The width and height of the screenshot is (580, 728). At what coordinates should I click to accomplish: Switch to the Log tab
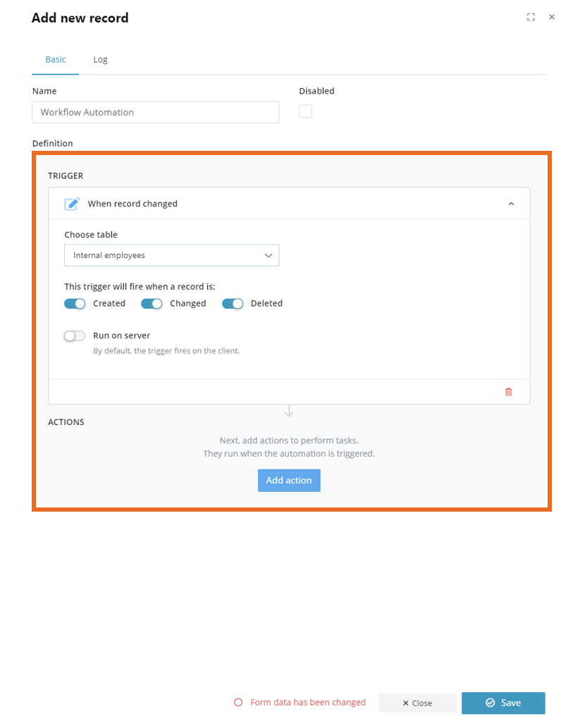(x=100, y=59)
